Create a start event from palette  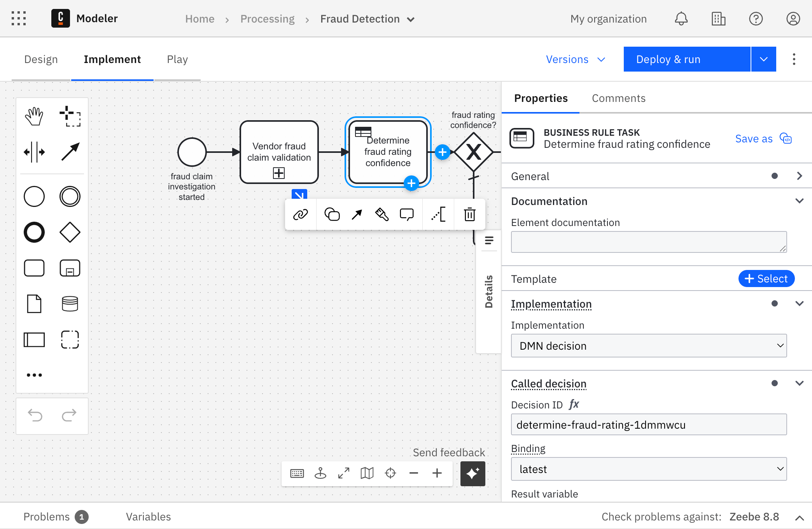(x=34, y=196)
